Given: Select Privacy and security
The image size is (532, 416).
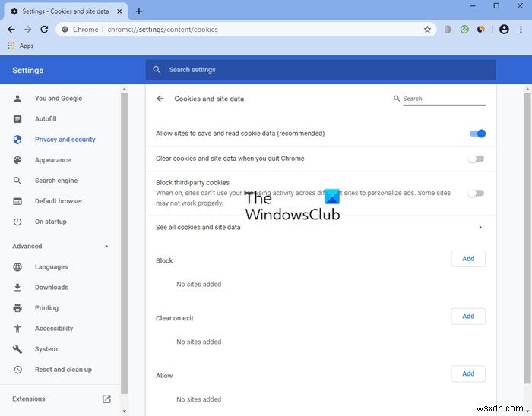Looking at the screenshot, I should (65, 140).
